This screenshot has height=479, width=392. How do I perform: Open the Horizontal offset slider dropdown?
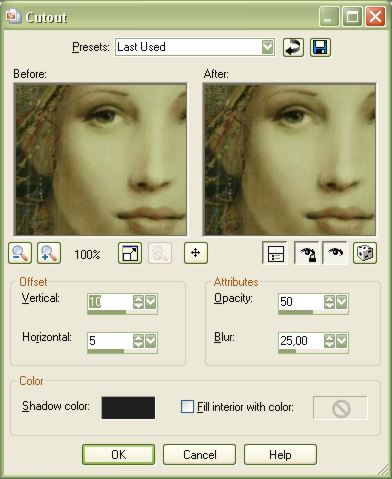coord(151,341)
